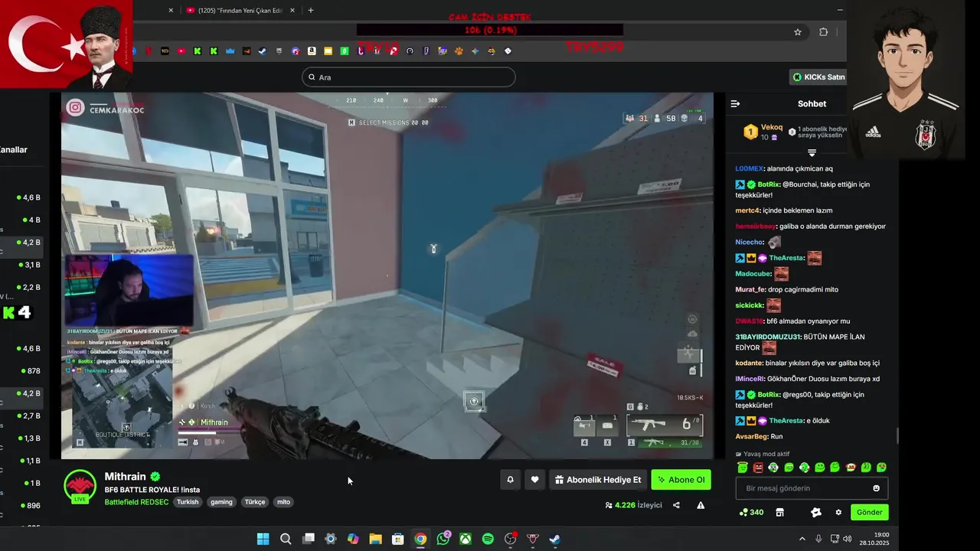This screenshot has height=551, width=980.
Task: Open Windows Start menu
Action: point(263,539)
